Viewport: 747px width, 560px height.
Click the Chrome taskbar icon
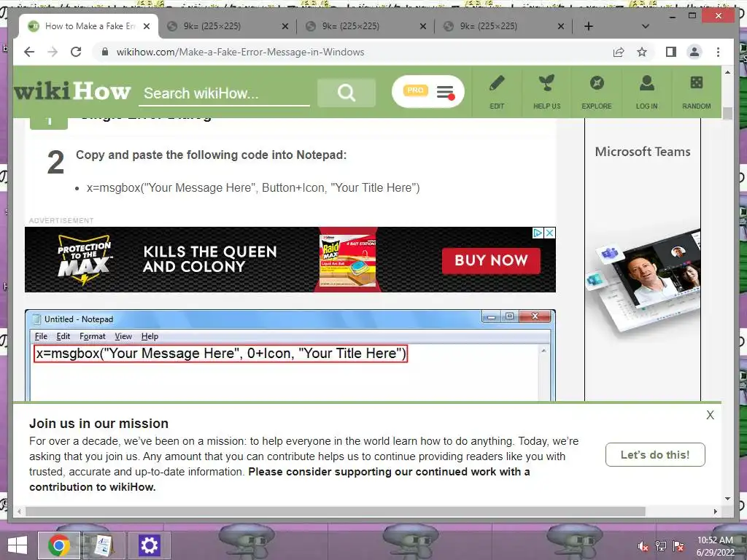(58, 545)
